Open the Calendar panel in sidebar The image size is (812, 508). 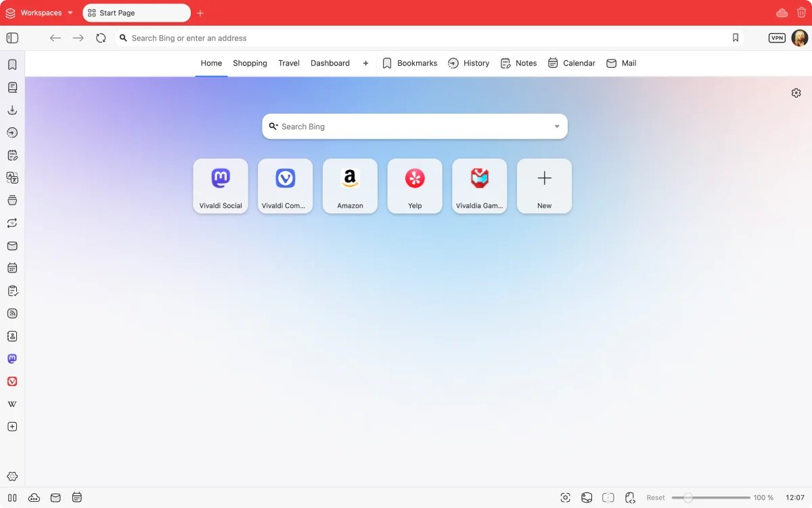click(12, 268)
